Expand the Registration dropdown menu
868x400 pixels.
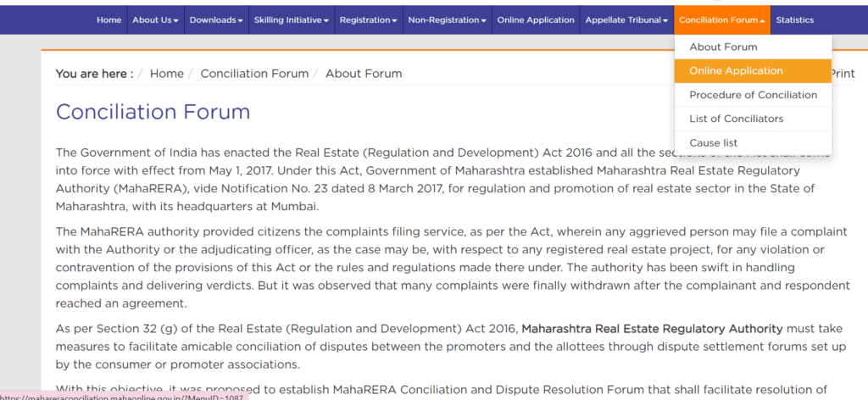pos(369,20)
